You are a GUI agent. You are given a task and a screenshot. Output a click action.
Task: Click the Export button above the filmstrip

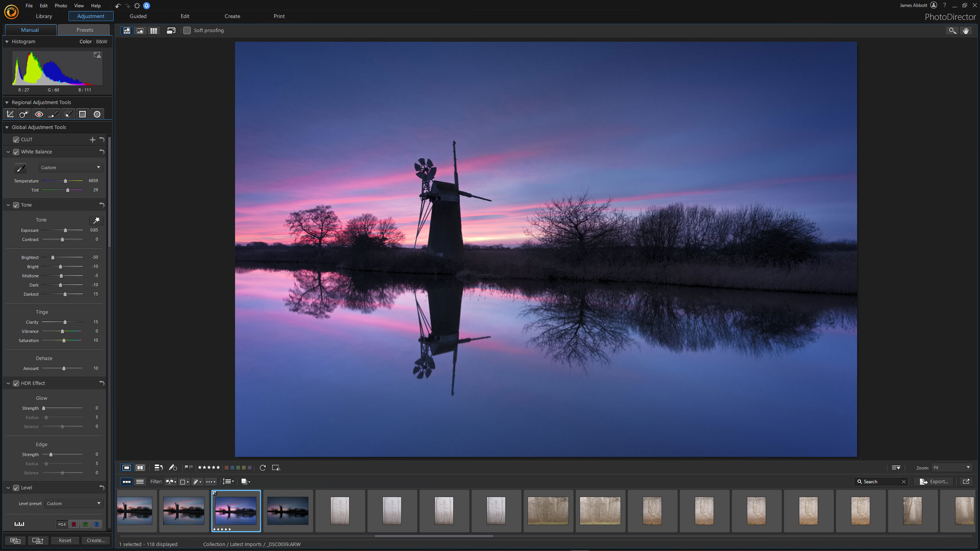pos(933,481)
